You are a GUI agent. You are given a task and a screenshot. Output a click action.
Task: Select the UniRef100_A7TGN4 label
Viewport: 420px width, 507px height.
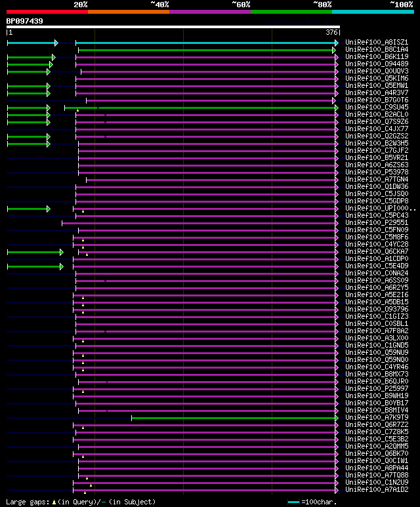pos(377,180)
